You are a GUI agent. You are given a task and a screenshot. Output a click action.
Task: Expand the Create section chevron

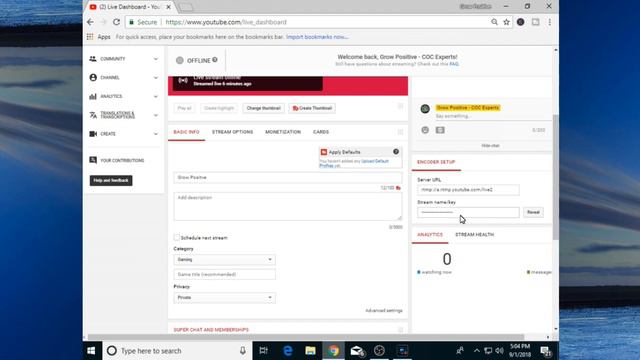click(156, 134)
